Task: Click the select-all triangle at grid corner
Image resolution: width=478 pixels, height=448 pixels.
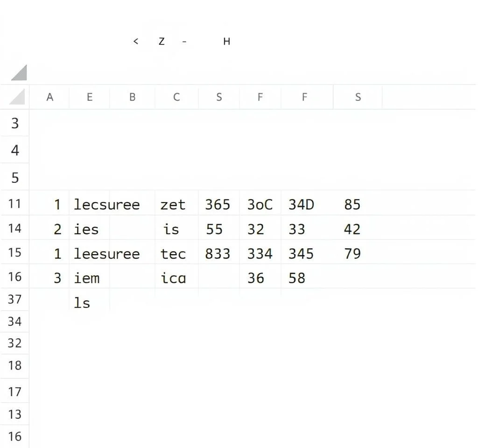Action: 17,97
